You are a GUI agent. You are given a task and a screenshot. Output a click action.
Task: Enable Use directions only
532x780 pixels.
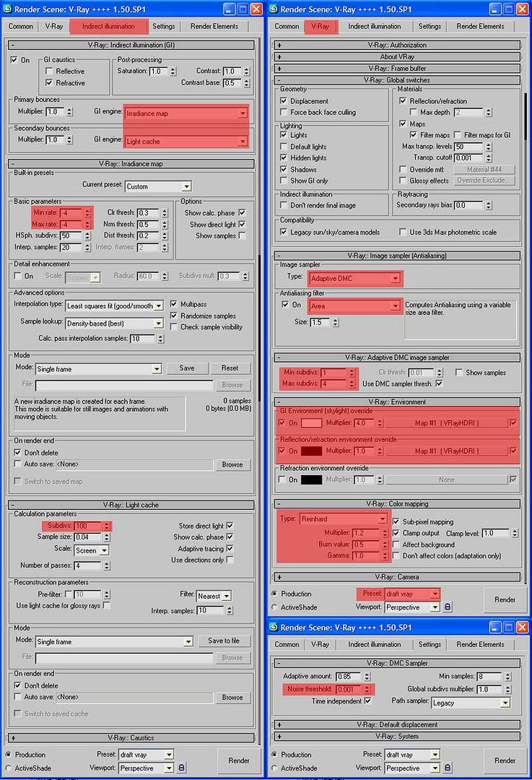tap(230, 560)
